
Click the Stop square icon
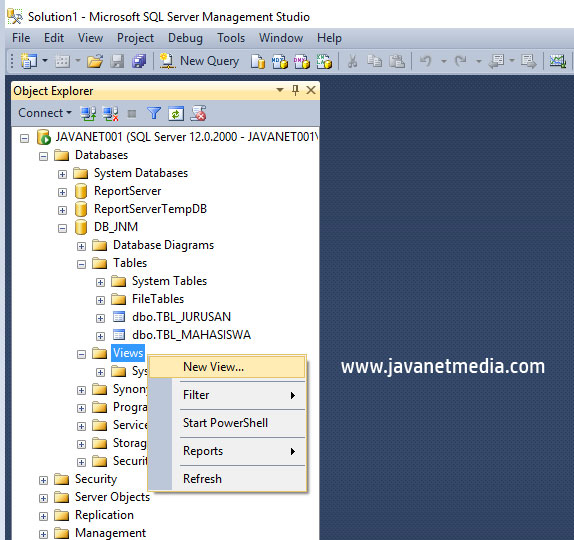pos(132,114)
